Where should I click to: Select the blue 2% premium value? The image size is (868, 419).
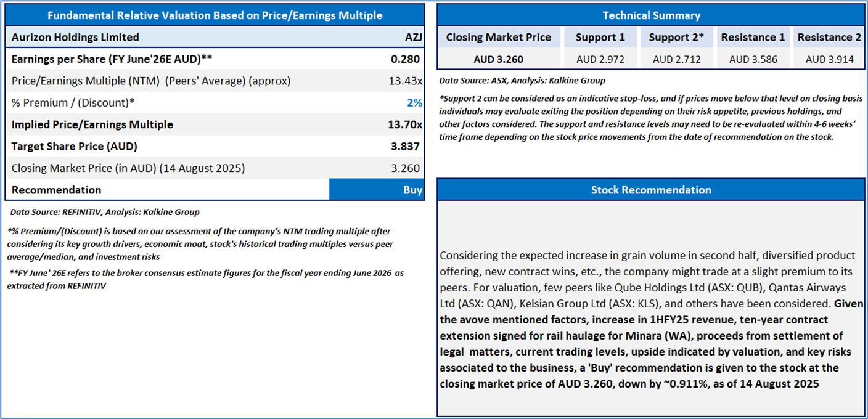pos(414,103)
